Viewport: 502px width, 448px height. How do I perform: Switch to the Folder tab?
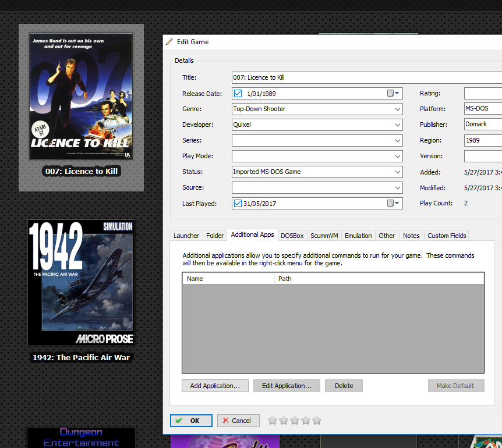215,236
